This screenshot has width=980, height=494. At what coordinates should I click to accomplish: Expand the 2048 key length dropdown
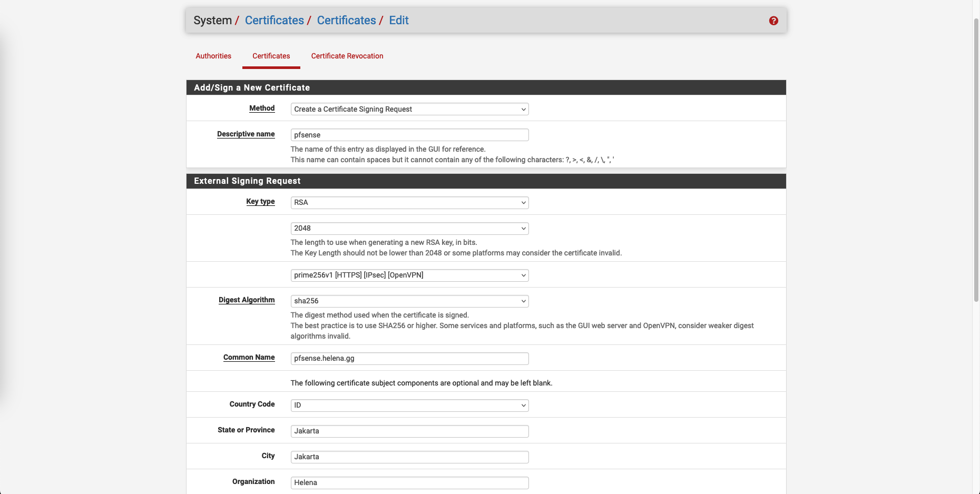point(409,229)
